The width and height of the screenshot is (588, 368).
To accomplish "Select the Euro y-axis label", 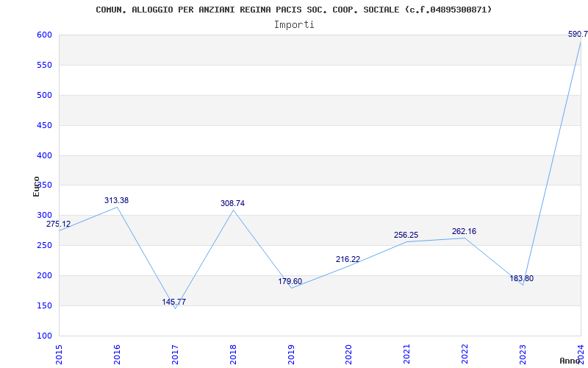I will tap(37, 185).
